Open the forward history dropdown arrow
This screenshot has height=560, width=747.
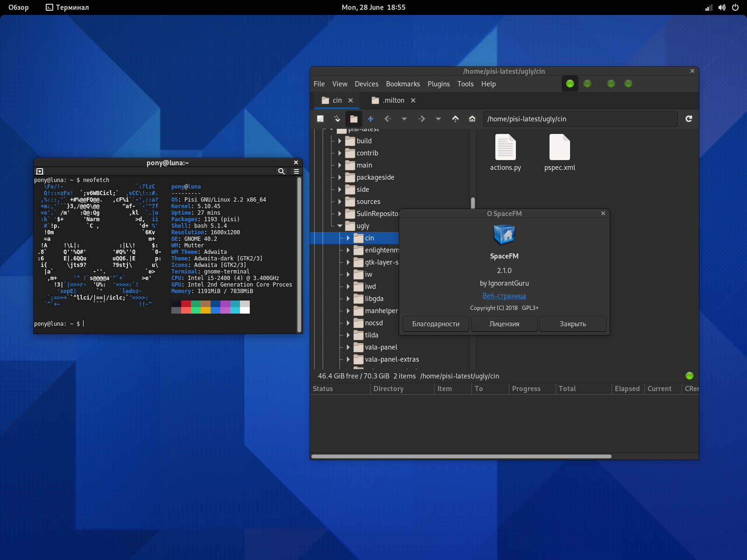pyautogui.click(x=438, y=119)
